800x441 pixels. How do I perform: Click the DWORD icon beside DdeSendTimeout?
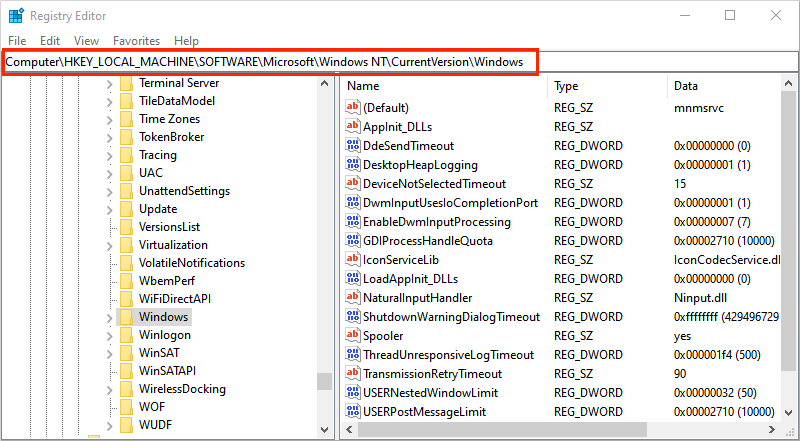[x=353, y=145]
